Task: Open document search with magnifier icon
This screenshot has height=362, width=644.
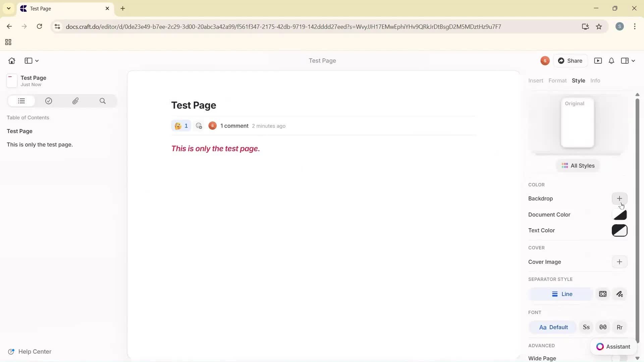Action: click(x=103, y=101)
